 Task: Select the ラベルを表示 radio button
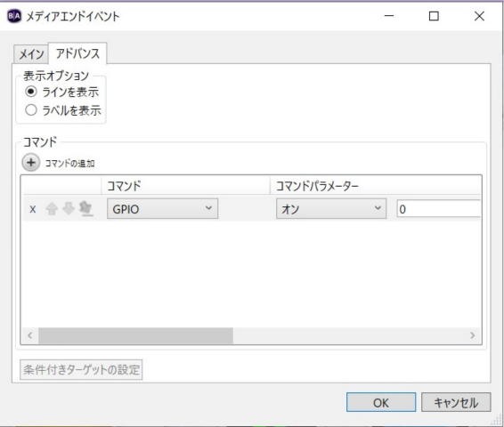click(31, 110)
